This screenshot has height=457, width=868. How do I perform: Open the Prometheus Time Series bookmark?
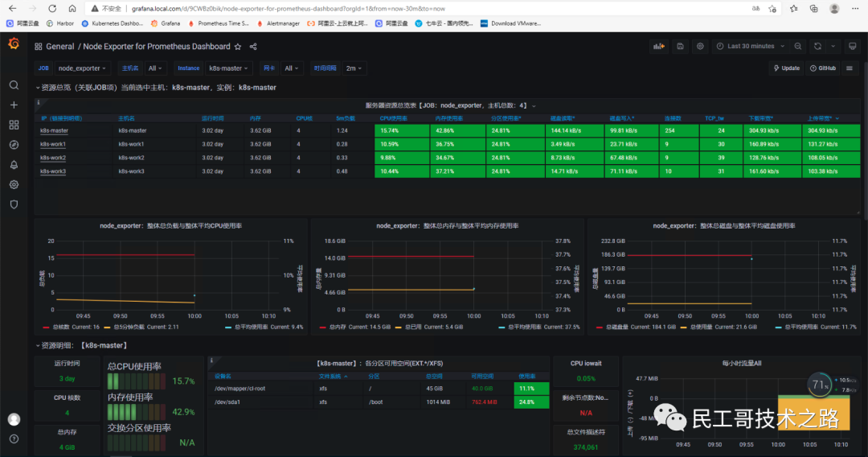219,23
